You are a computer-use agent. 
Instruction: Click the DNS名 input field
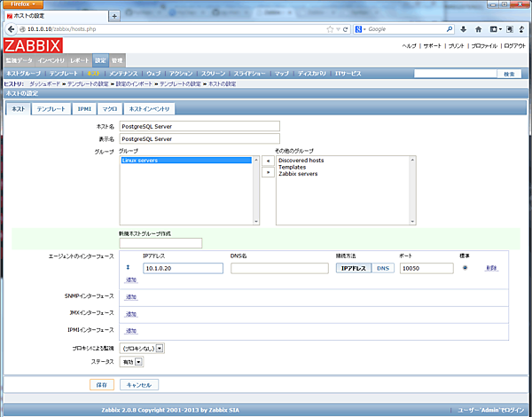[x=278, y=268]
